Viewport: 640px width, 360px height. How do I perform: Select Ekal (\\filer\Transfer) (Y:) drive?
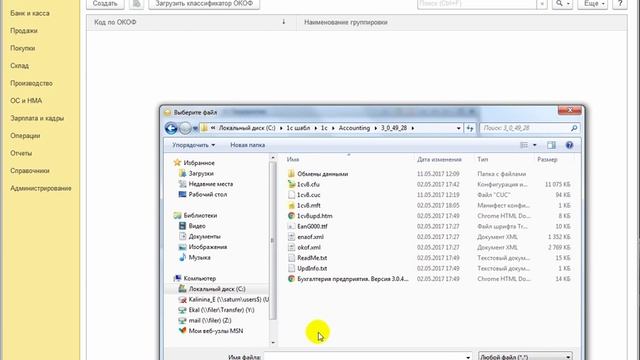[221, 310]
